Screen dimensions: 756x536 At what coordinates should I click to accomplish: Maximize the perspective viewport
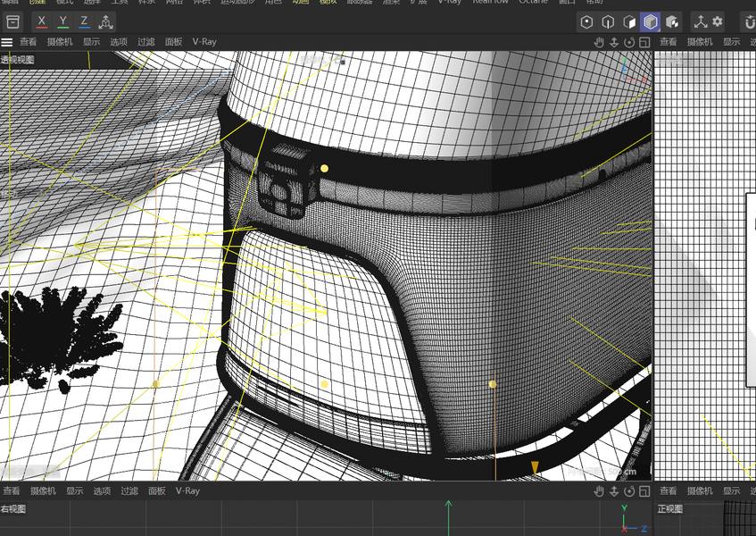[644, 43]
